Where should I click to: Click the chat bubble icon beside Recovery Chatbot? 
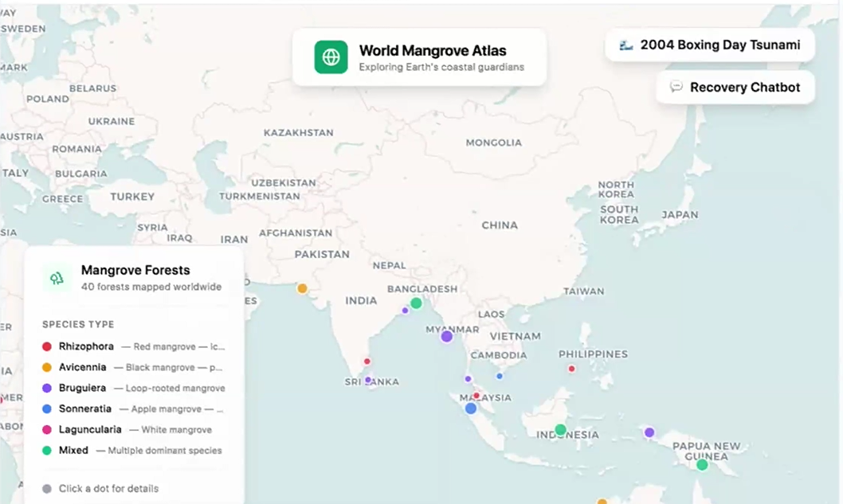pos(676,87)
